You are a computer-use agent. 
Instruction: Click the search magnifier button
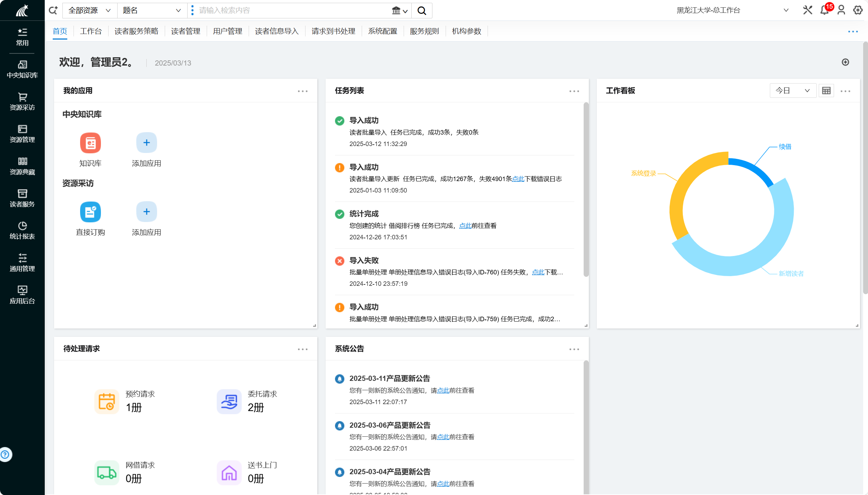(422, 10)
